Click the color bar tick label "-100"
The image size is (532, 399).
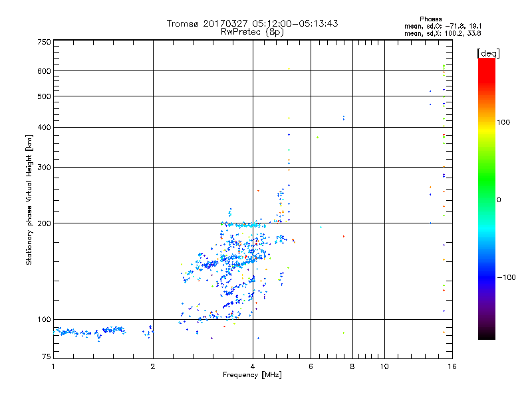(507, 277)
